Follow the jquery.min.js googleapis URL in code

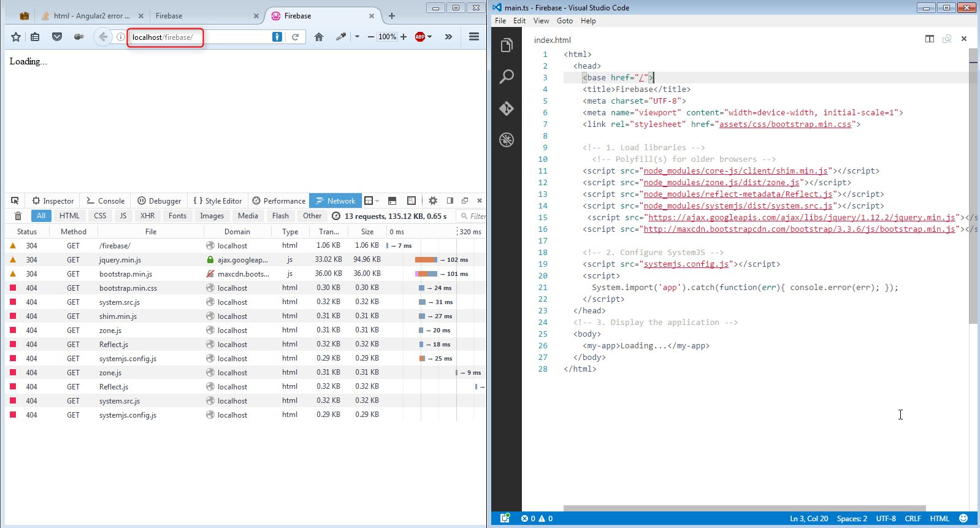coord(802,218)
